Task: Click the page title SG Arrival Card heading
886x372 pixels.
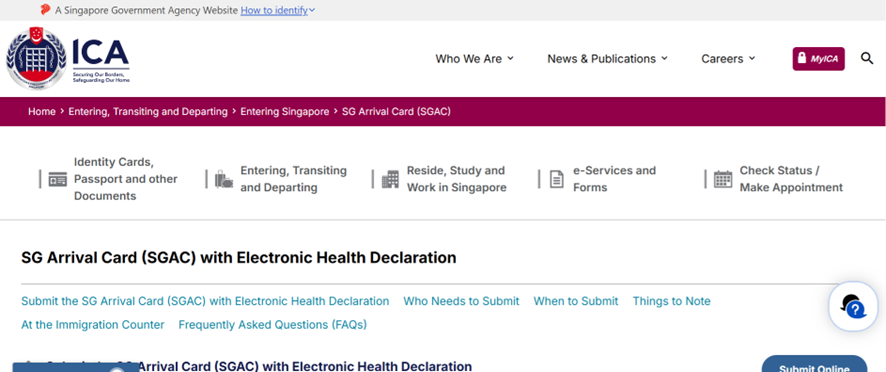Action: [238, 258]
